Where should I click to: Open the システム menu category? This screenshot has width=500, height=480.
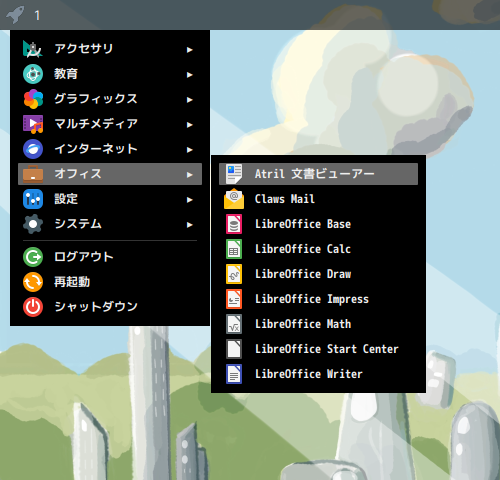coord(110,224)
